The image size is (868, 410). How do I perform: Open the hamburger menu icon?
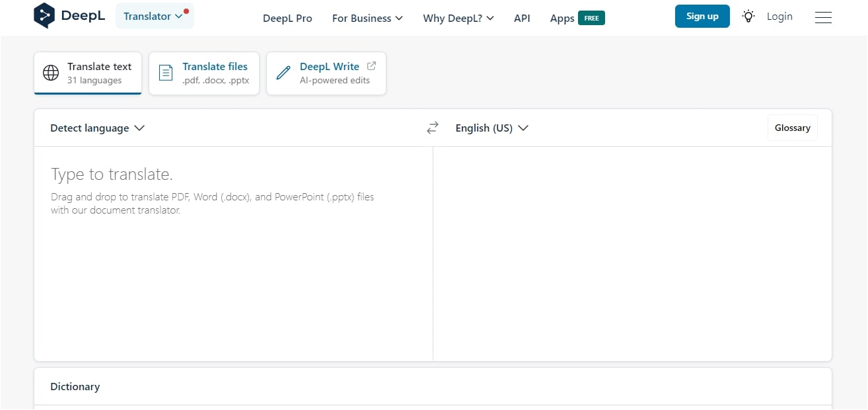pyautogui.click(x=823, y=17)
